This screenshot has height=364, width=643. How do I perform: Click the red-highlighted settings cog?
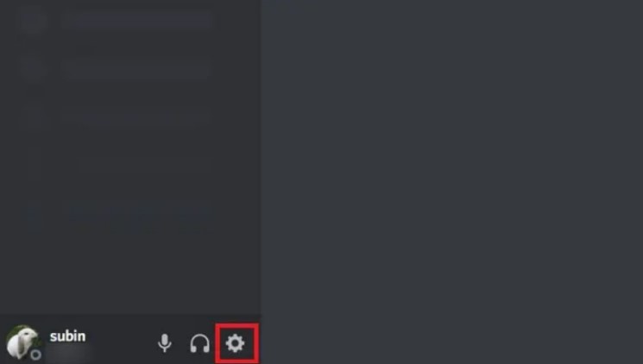235,343
